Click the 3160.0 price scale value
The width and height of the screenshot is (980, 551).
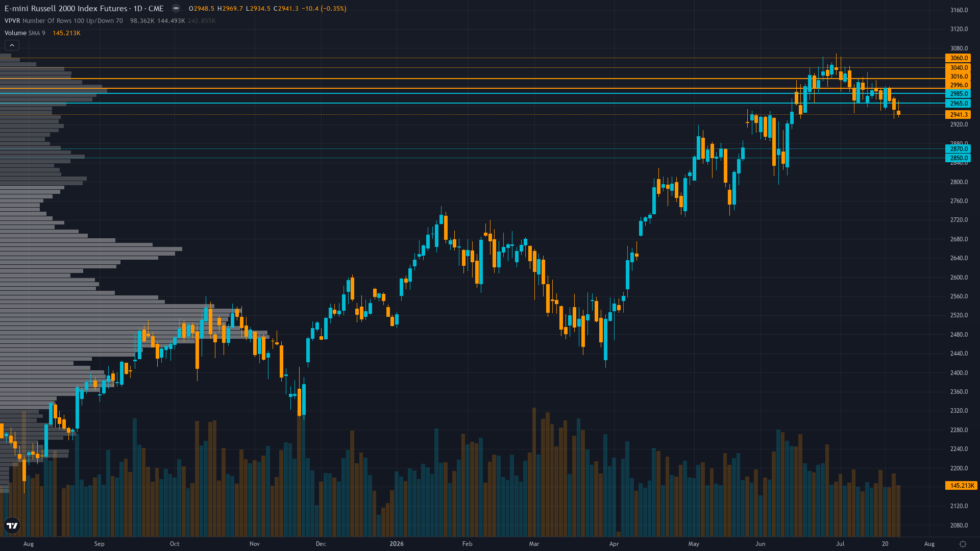[x=959, y=10]
